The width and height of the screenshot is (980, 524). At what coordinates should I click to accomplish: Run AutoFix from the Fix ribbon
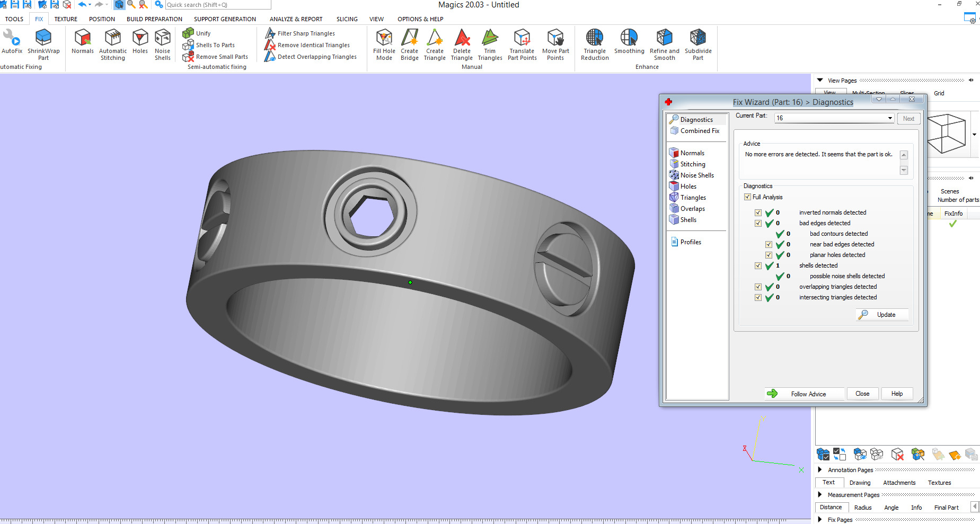point(12,42)
